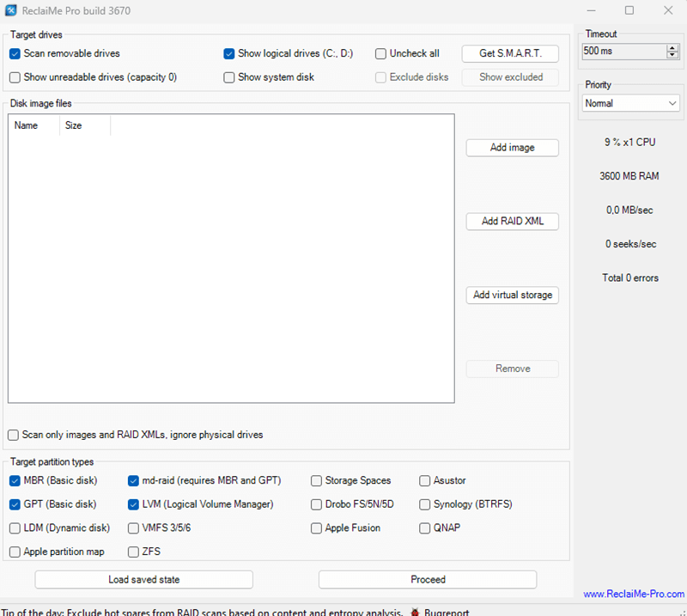Image resolution: width=687 pixels, height=616 pixels.
Task: Click the Proceed button
Action: tap(428, 580)
